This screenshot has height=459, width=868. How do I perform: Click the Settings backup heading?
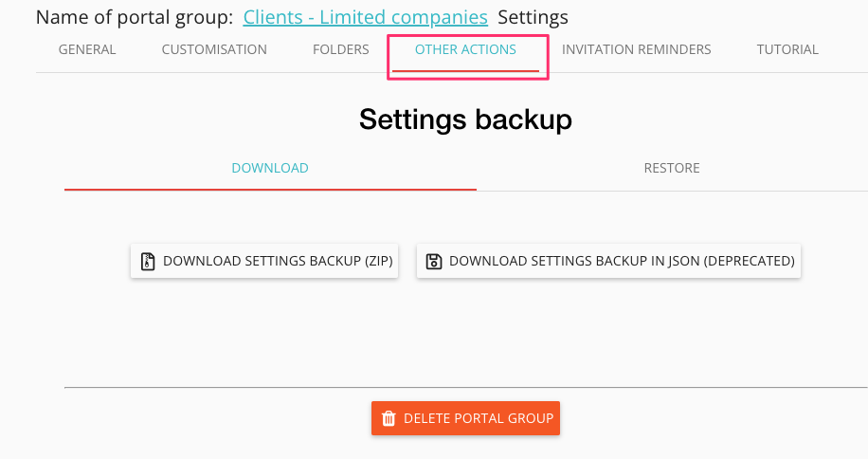(465, 119)
